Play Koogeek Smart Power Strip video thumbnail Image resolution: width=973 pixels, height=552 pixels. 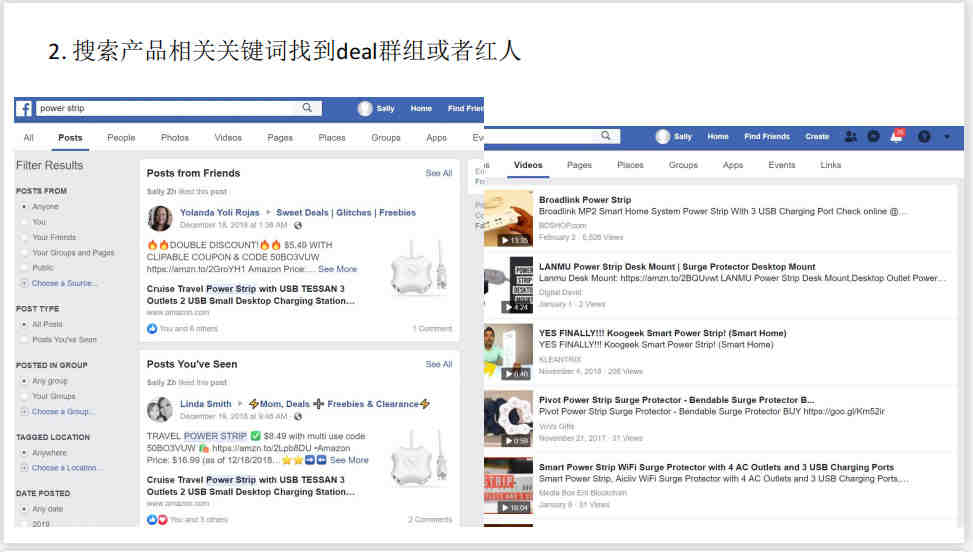tap(508, 352)
